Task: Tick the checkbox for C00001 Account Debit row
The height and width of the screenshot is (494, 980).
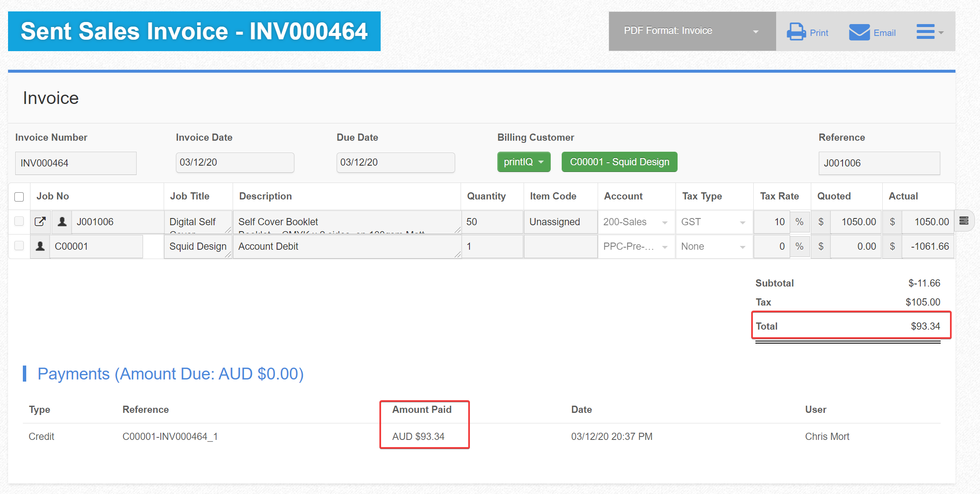Action: pyautogui.click(x=19, y=246)
